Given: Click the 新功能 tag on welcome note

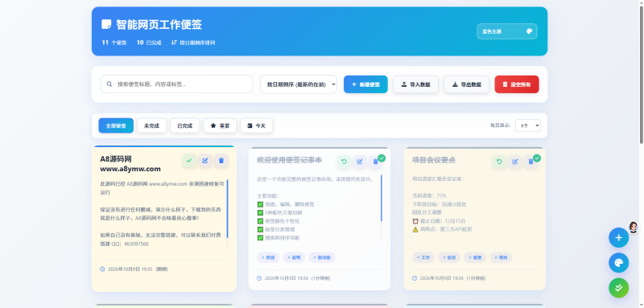Looking at the screenshot, I should tap(322, 257).
